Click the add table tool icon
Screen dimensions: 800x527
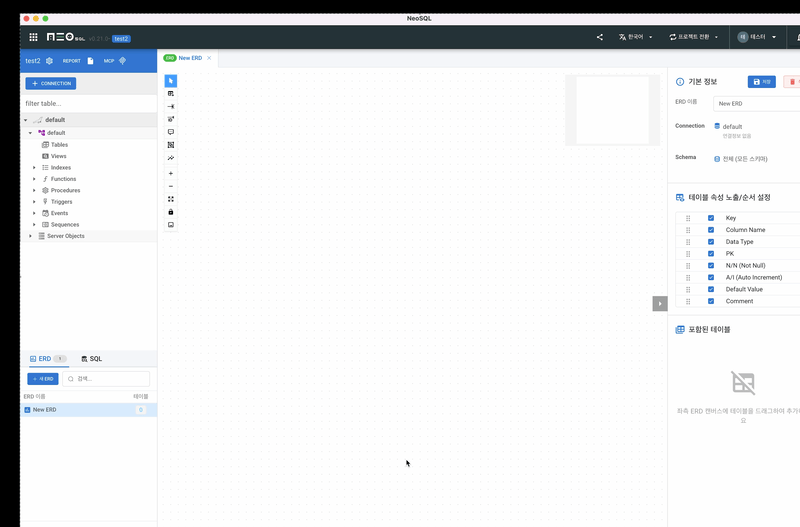171,94
